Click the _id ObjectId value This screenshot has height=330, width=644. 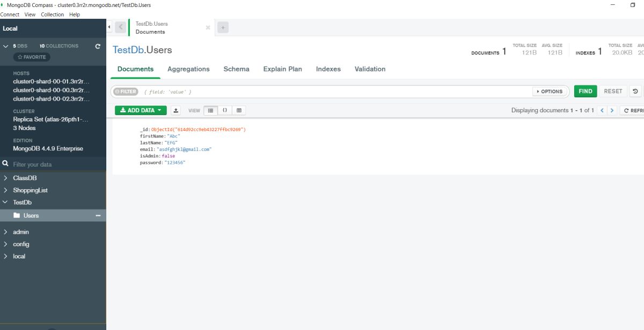click(x=199, y=130)
